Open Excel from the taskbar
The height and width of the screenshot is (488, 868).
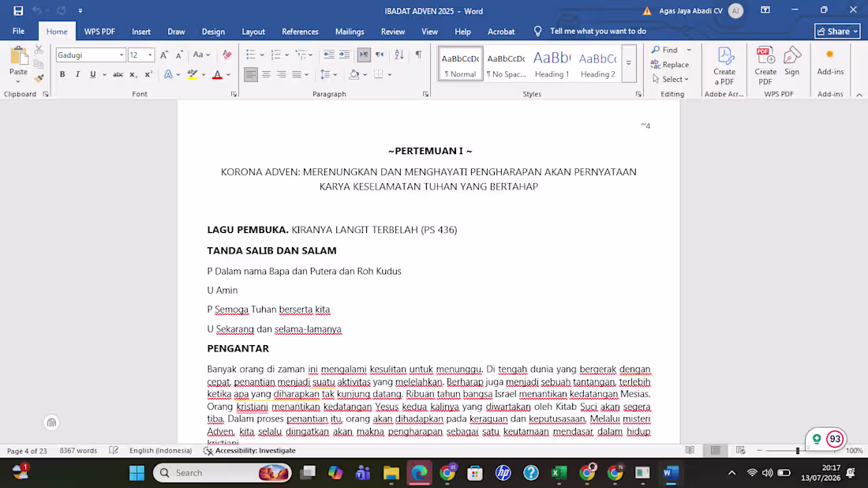point(559,472)
